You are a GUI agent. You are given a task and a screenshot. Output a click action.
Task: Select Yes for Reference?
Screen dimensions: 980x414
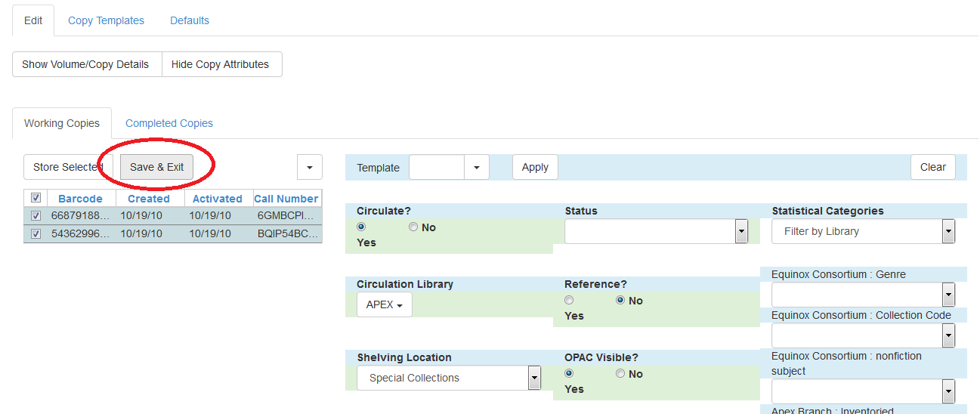coord(569,301)
